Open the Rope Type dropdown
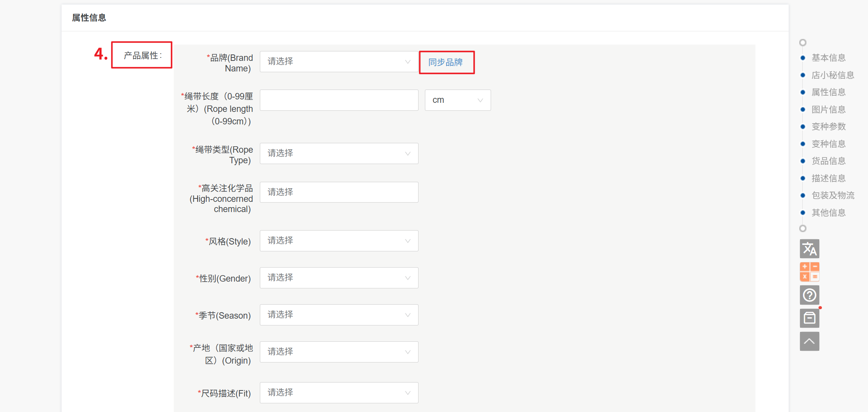The image size is (868, 412). 339,153
